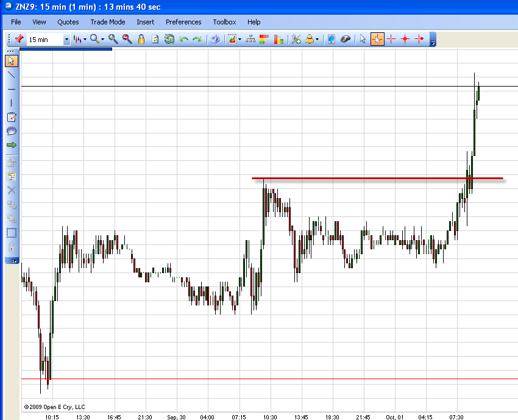Click the chart template icon in sidebar
Screen dimensions: 518x420
tap(12, 176)
